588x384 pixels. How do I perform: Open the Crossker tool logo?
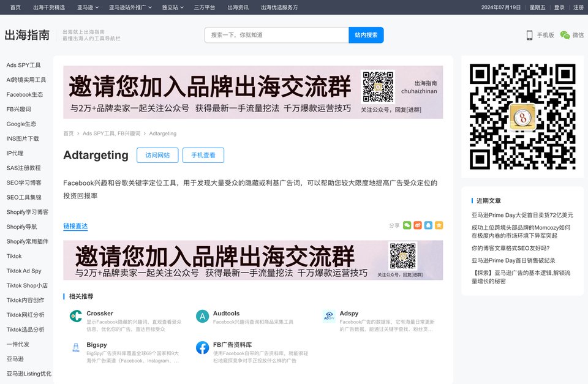click(x=76, y=316)
